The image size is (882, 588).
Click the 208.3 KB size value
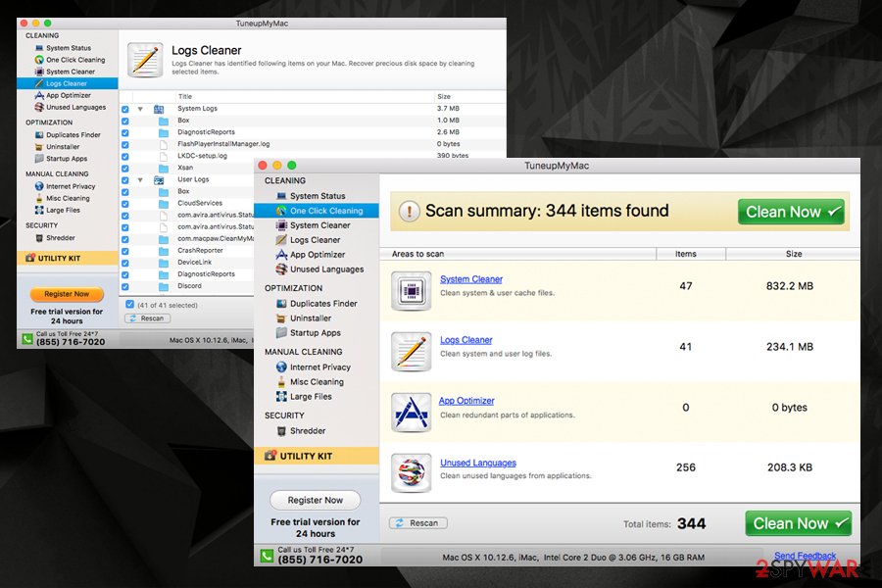pyautogui.click(x=790, y=467)
